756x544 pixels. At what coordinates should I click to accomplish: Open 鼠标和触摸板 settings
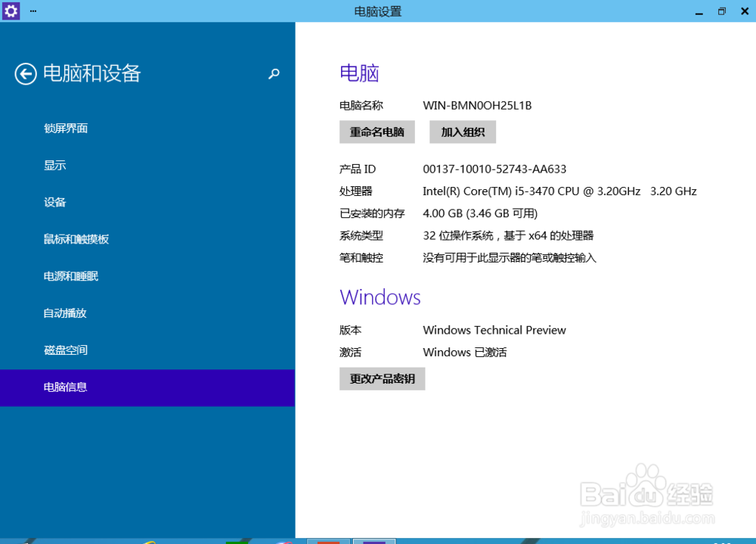(76, 238)
